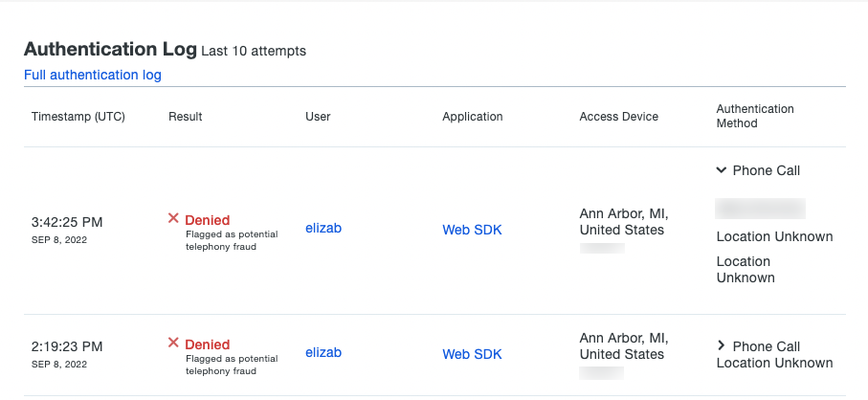Click the Access Device column header
The width and height of the screenshot is (868, 400).
[618, 117]
